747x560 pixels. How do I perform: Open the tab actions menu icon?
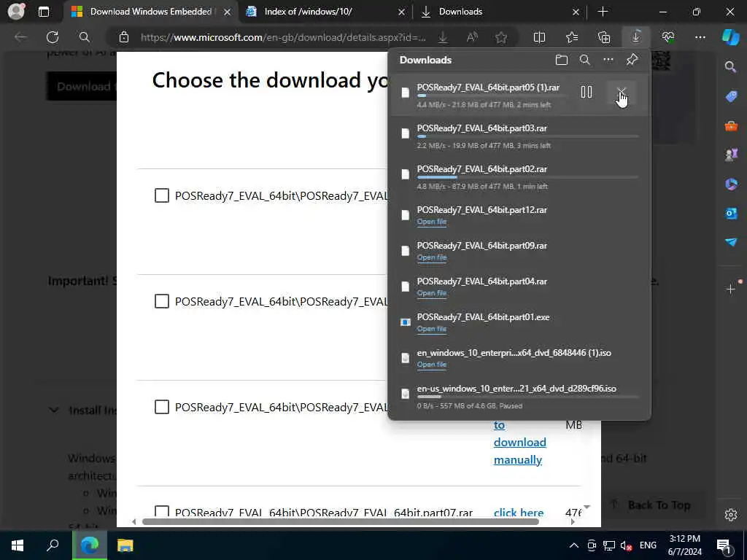[x=43, y=12]
